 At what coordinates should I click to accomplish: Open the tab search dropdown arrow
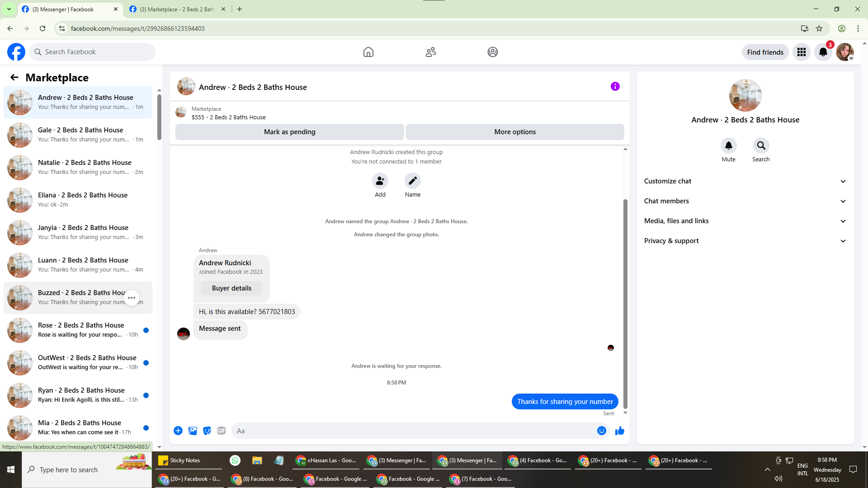click(x=9, y=9)
